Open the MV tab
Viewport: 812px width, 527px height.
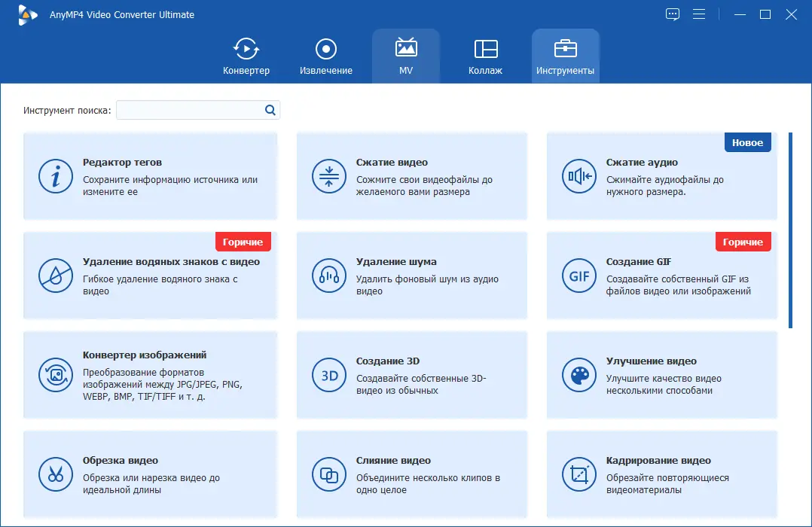click(406, 56)
